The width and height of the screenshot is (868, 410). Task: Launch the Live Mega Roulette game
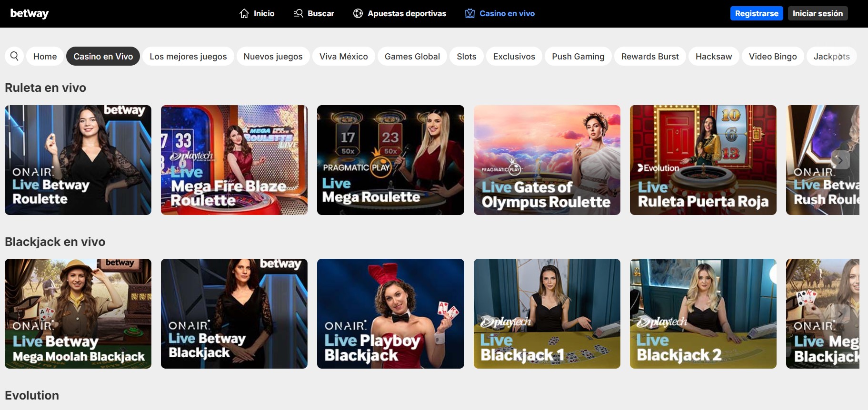click(x=390, y=160)
